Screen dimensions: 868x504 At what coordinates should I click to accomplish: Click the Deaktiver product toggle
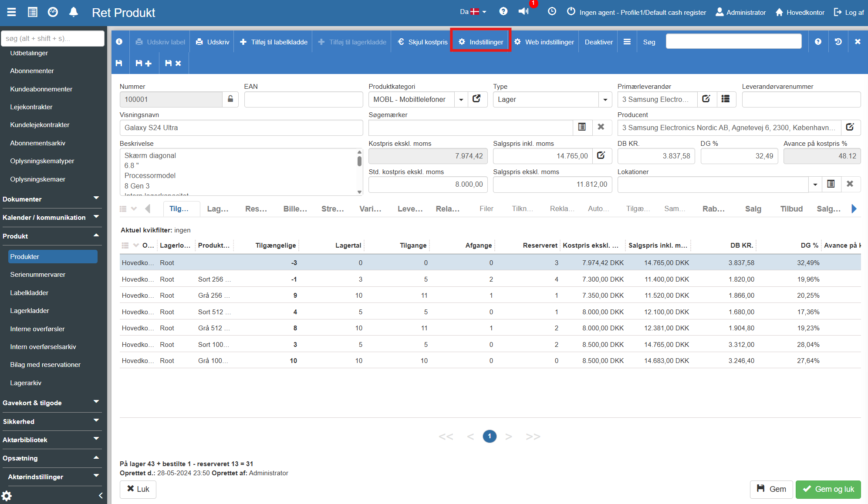(598, 42)
